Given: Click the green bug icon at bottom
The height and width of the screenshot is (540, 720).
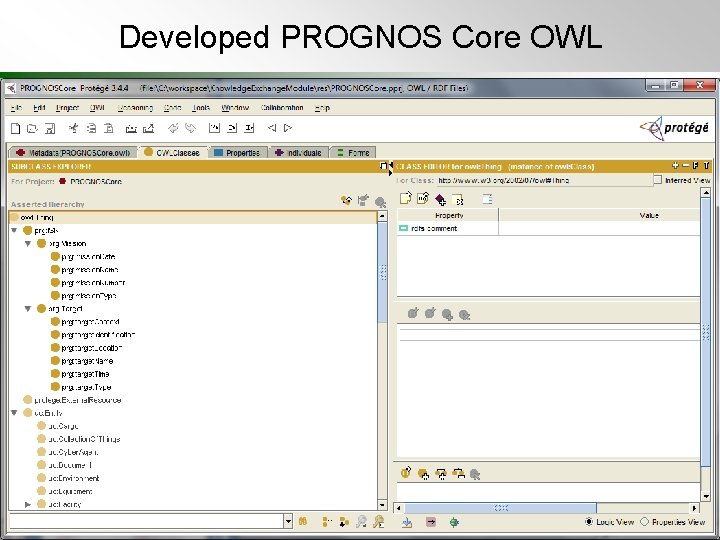Looking at the screenshot, I should pyautogui.click(x=454, y=522).
